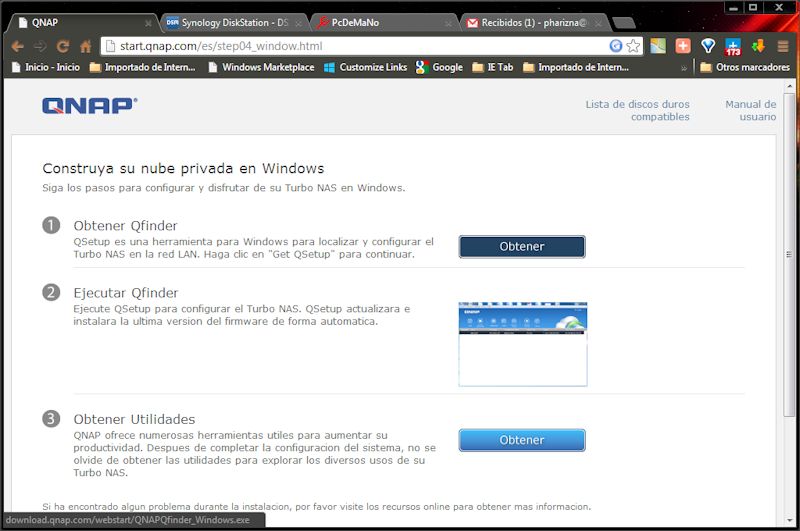Open Lista de discos duros compatibles link
The image size is (800, 531).
637,110
